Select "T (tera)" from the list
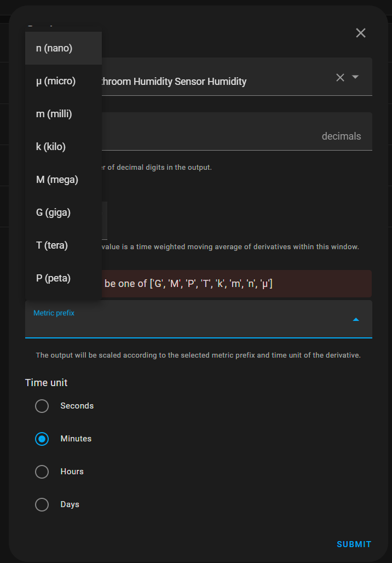Screen dimensions: 392x563 (51, 245)
